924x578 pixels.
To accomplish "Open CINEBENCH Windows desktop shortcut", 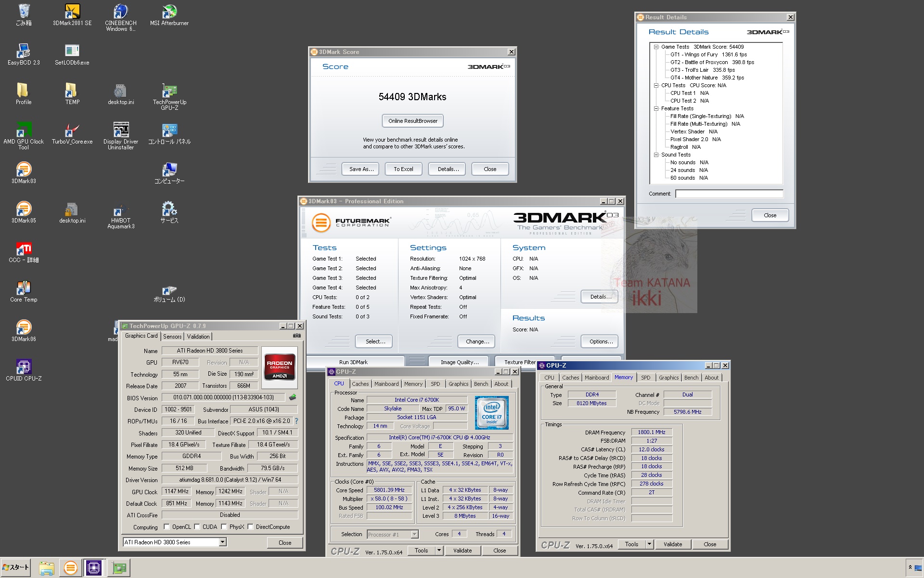I will click(x=121, y=17).
